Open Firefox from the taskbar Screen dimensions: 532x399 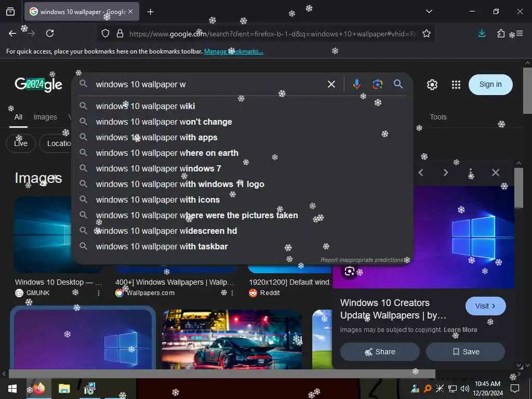(39, 389)
